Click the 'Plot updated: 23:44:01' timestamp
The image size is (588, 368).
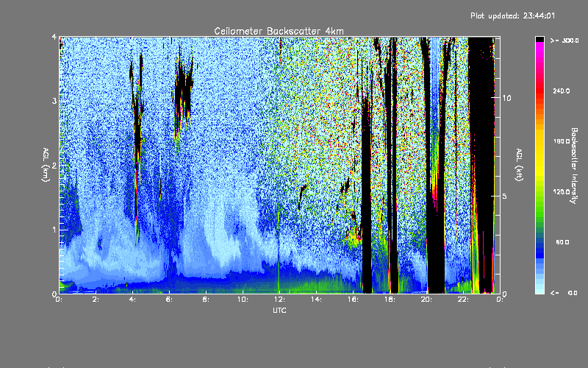point(512,15)
